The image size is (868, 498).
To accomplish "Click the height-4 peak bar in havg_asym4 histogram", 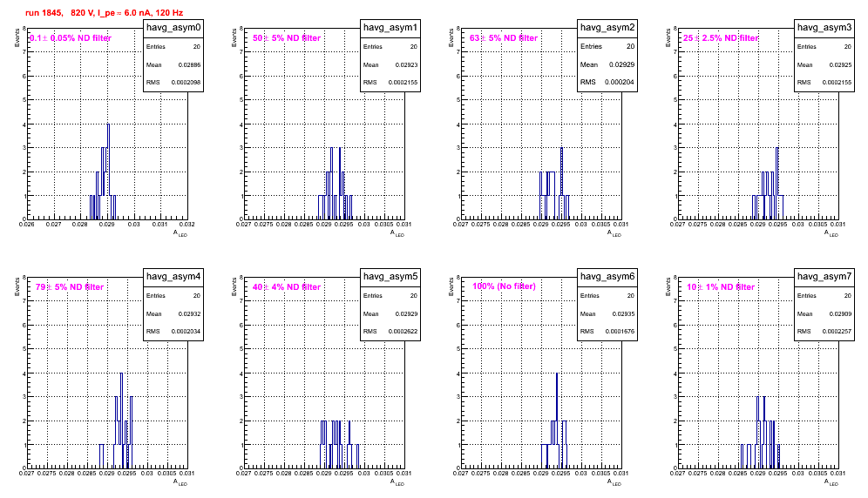I will (x=121, y=421).
